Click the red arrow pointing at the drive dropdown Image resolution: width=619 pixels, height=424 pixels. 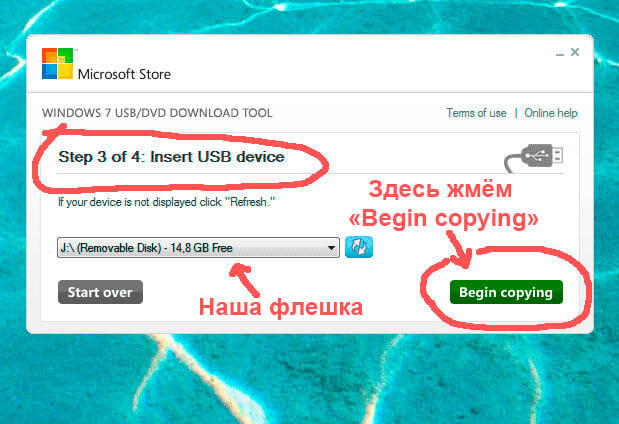click(x=244, y=280)
